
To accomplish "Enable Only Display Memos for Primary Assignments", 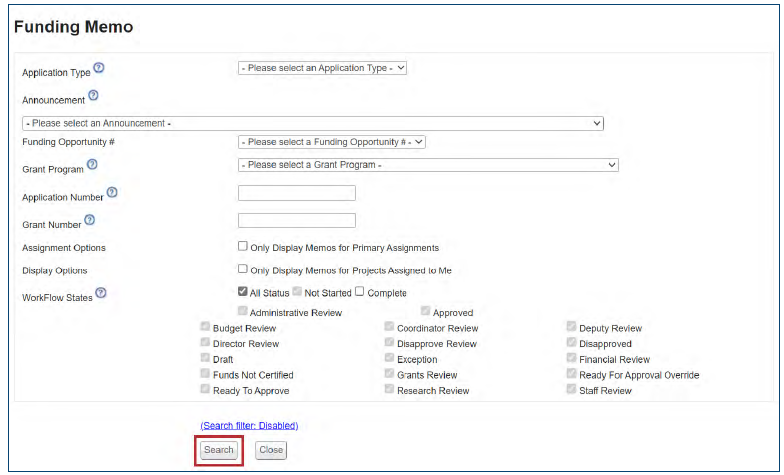I will pos(243,246).
